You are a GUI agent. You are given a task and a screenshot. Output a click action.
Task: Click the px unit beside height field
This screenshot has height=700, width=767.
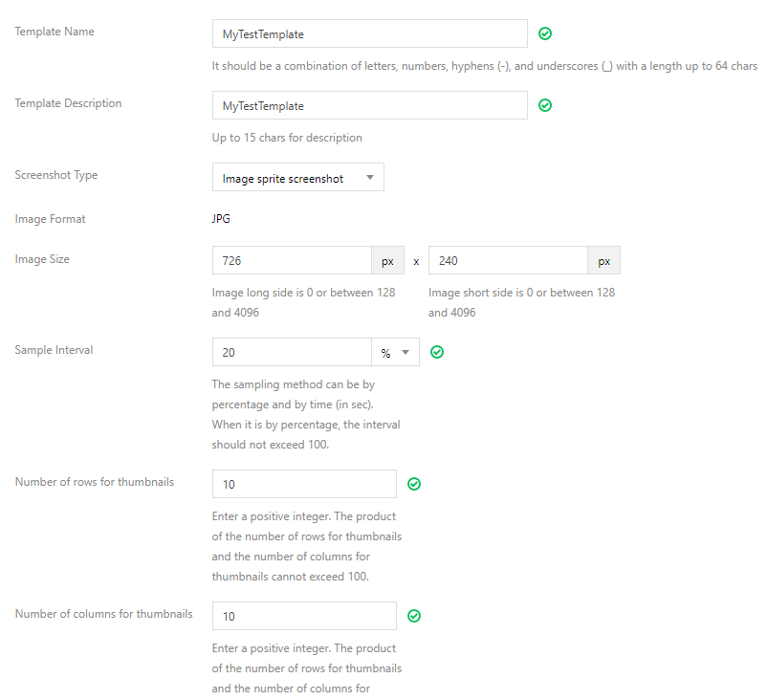[x=604, y=260]
